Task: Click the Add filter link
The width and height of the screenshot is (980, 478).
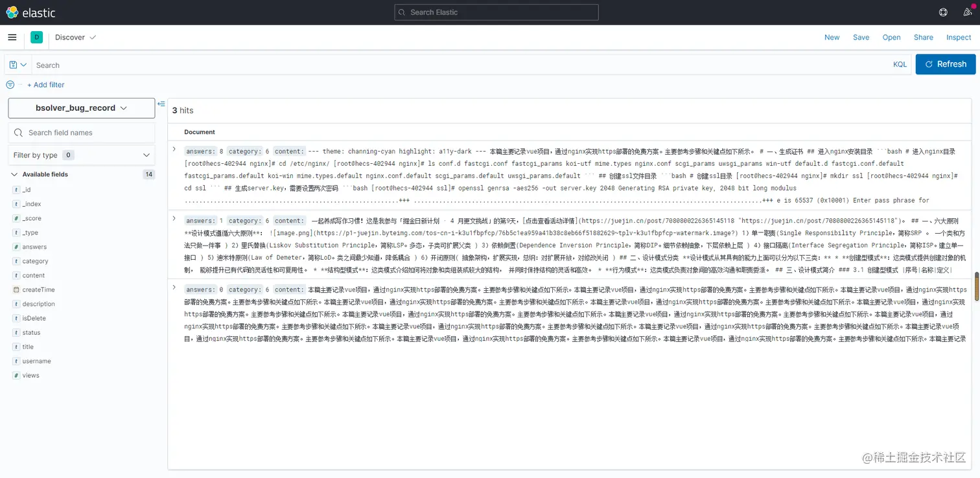Action: pos(45,85)
